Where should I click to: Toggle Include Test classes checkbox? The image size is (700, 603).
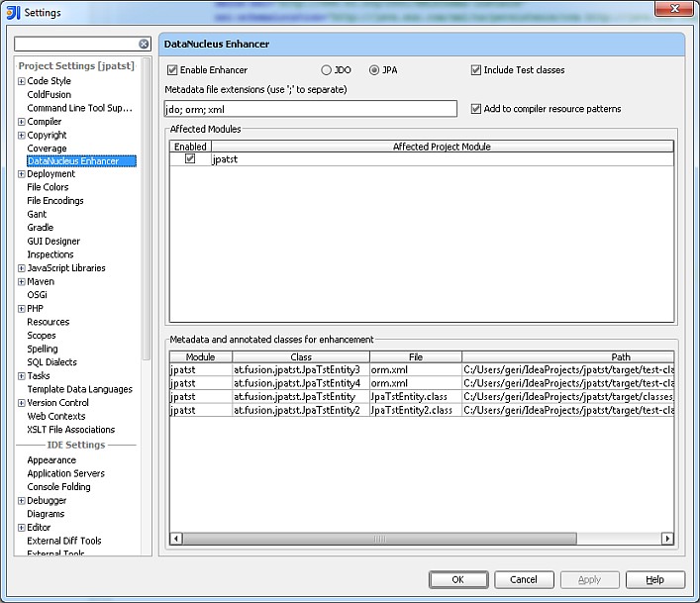pos(476,70)
